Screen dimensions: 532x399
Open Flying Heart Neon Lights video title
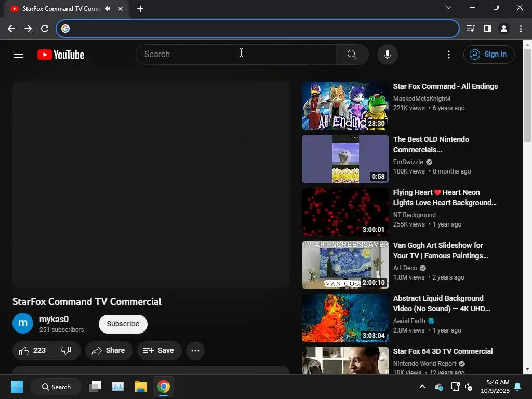tap(445, 197)
